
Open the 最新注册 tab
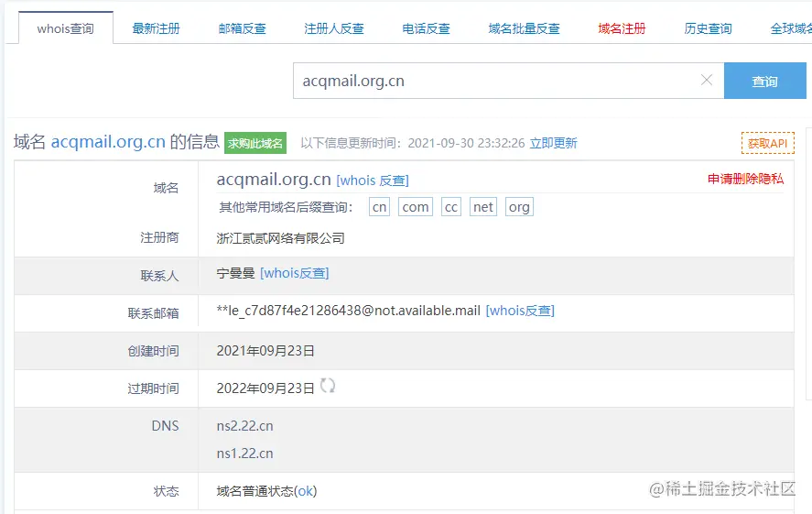pos(156,28)
